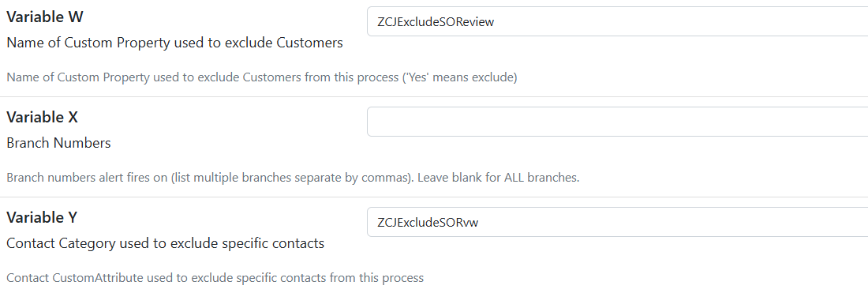Click the 'Contact Category used to exclude specific contacts' label
This screenshot has height=293, width=868.
tap(166, 243)
